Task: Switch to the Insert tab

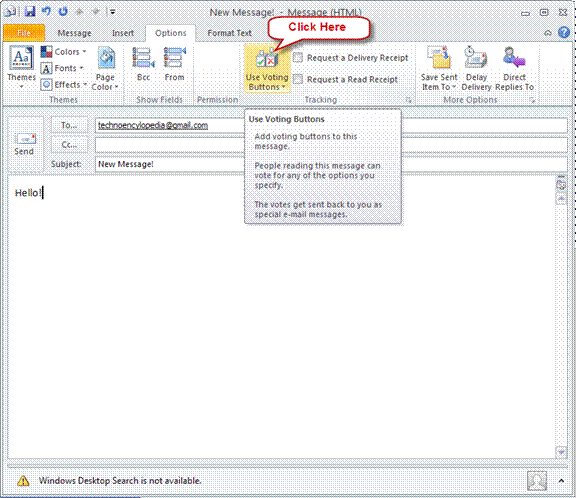Action: (123, 33)
